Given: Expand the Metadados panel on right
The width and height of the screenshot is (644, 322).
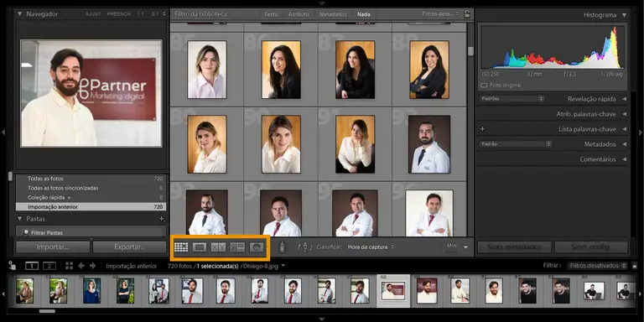Looking at the screenshot, I should (x=624, y=144).
